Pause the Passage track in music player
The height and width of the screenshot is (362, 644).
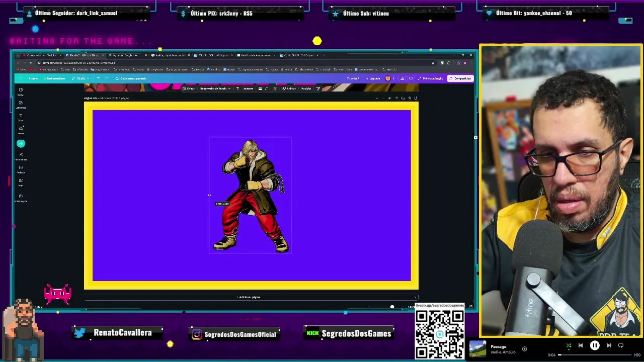click(x=595, y=345)
